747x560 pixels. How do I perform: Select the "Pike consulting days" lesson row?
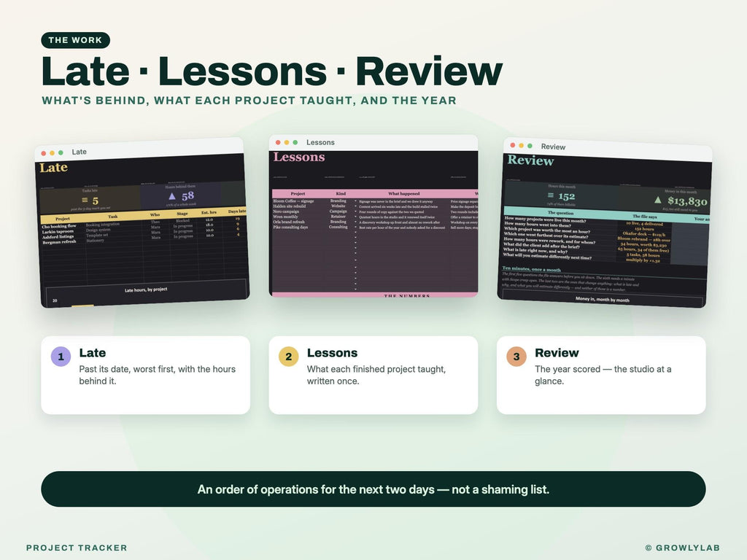(x=374, y=227)
